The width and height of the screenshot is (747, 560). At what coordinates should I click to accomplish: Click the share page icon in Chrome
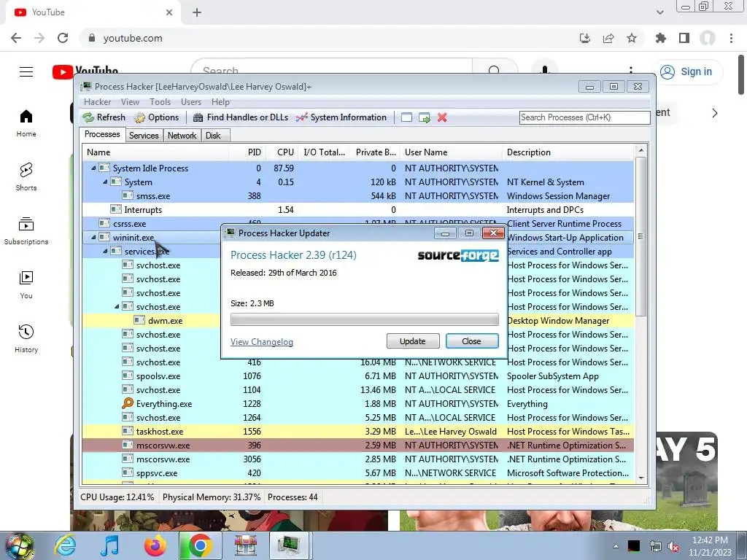click(608, 38)
